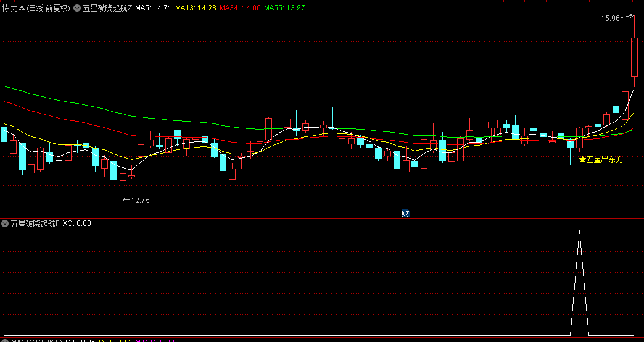
Task: Click the MA13: 14.28 value
Action: tap(196, 8)
